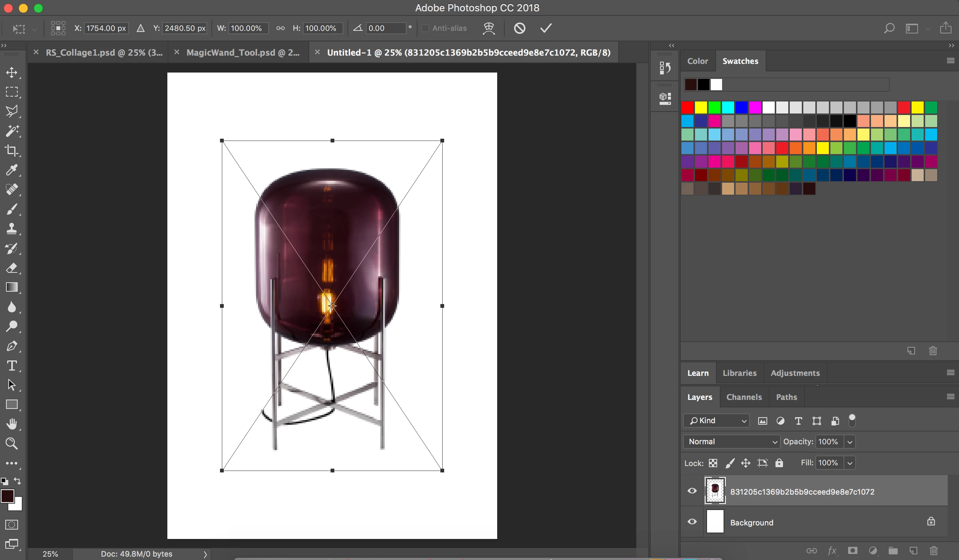Cancel transform with the circle-slash icon
The width and height of the screenshot is (959, 560).
[x=519, y=28]
